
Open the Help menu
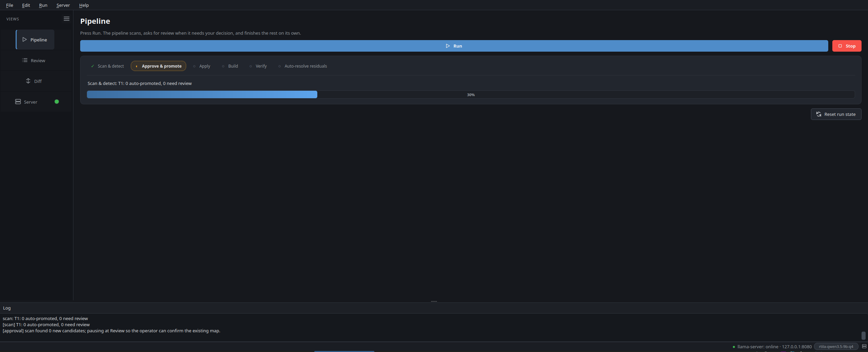(84, 5)
